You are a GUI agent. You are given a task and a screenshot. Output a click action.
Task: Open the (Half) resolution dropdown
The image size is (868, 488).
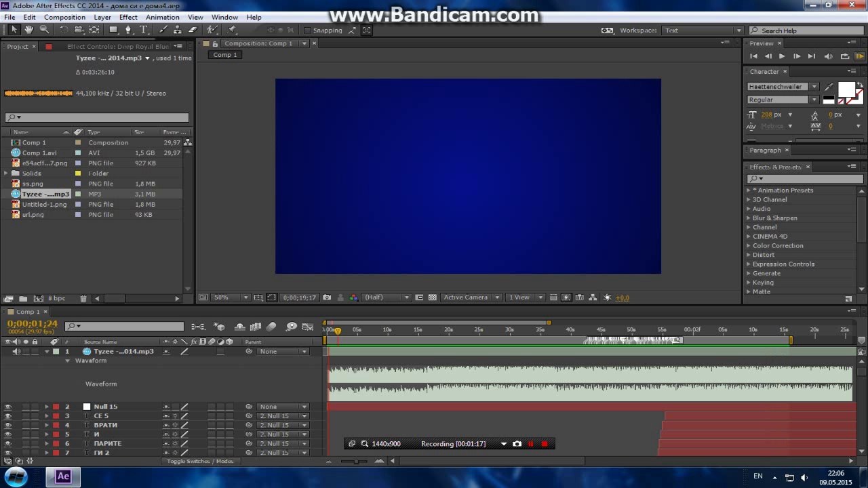[x=387, y=298]
